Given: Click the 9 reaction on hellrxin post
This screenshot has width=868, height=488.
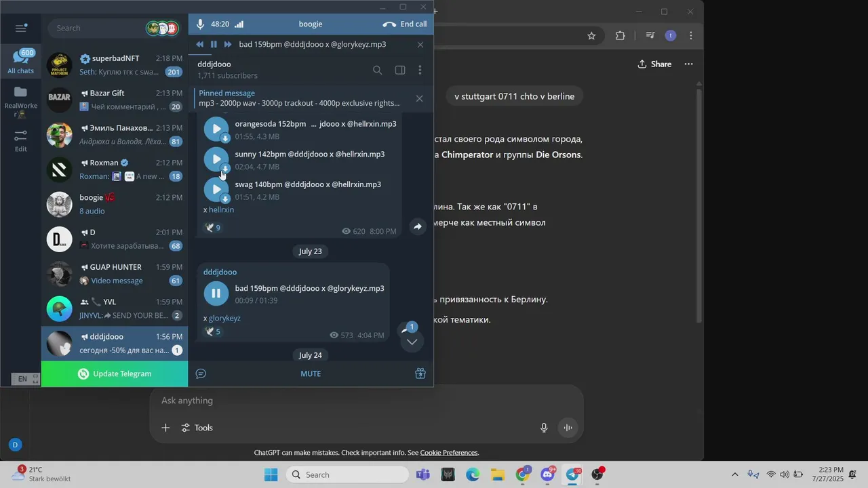Looking at the screenshot, I should click(x=212, y=228).
